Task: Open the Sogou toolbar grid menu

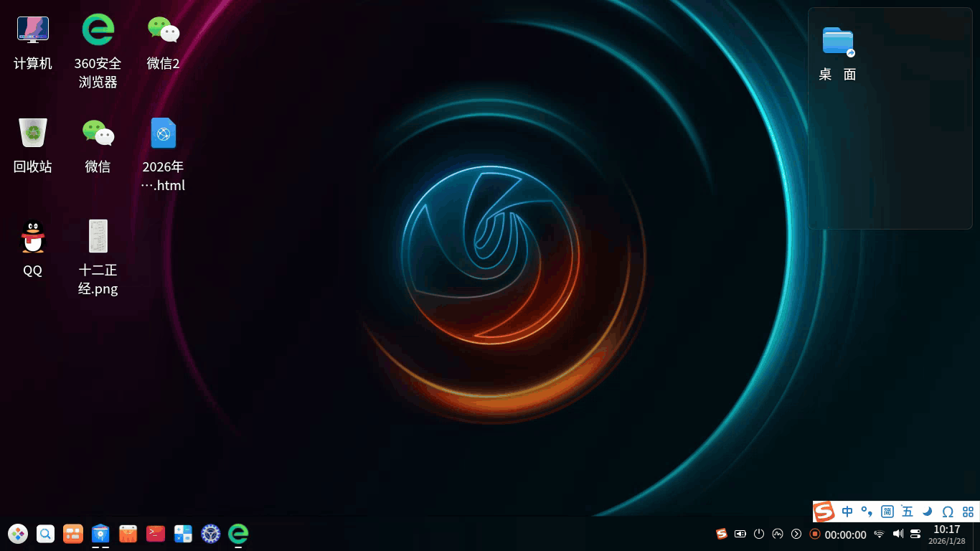Action: point(968,512)
